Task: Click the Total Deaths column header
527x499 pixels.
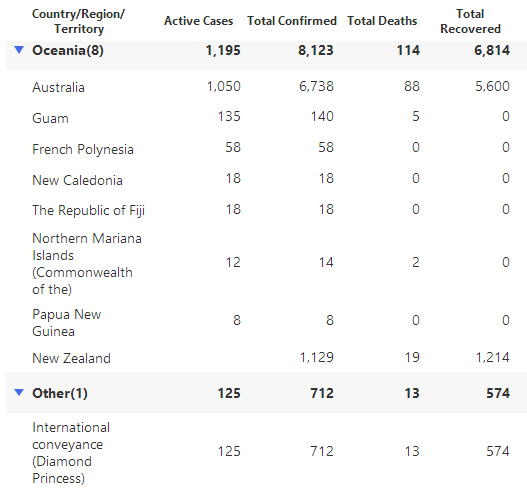Action: click(x=382, y=21)
